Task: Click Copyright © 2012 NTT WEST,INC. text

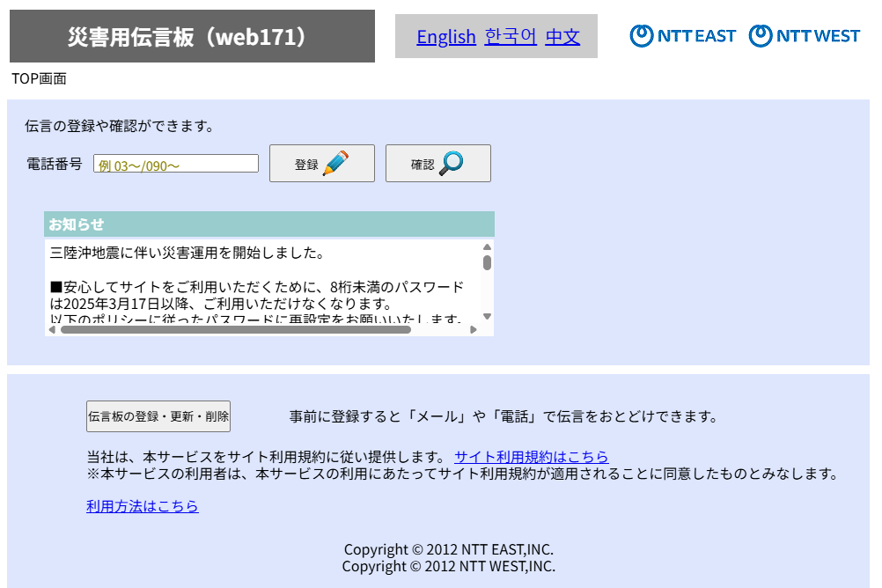Action: [x=449, y=566]
